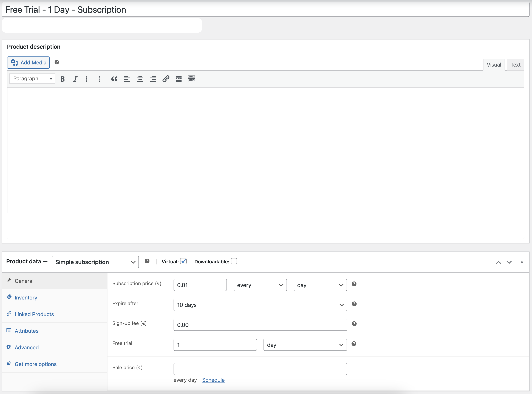Open the Expire after '10 days' dropdown

click(260, 305)
